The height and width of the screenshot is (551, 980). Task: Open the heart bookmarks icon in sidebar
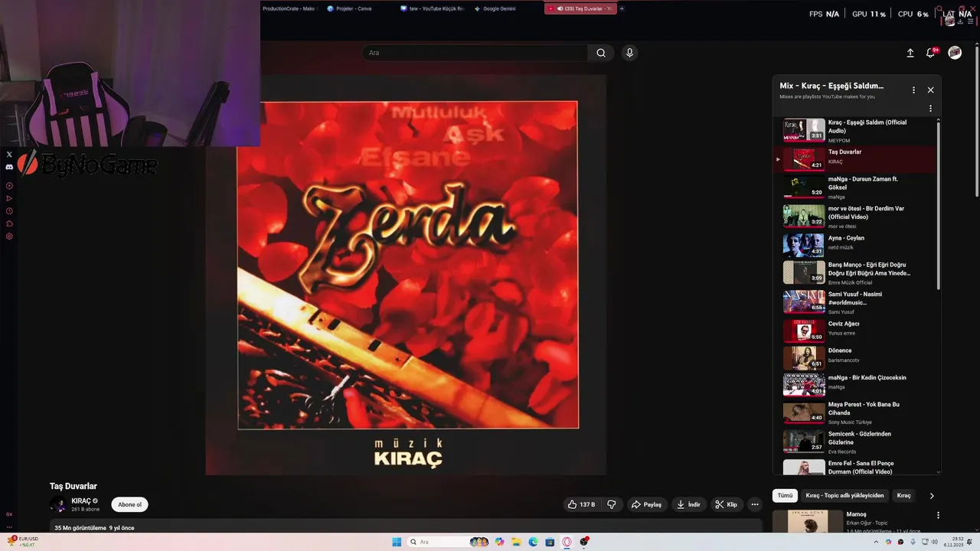point(9,223)
